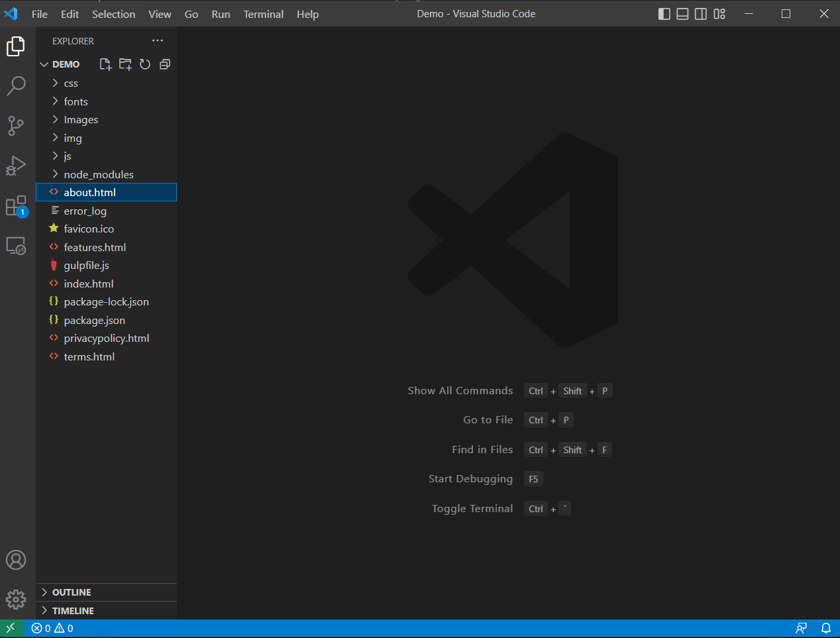Expand the node_modules folder

coord(106,174)
